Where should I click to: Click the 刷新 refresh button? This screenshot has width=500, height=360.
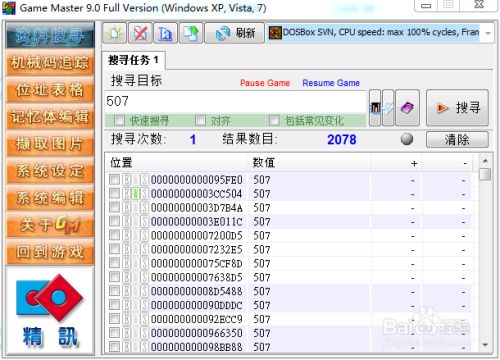tap(235, 33)
